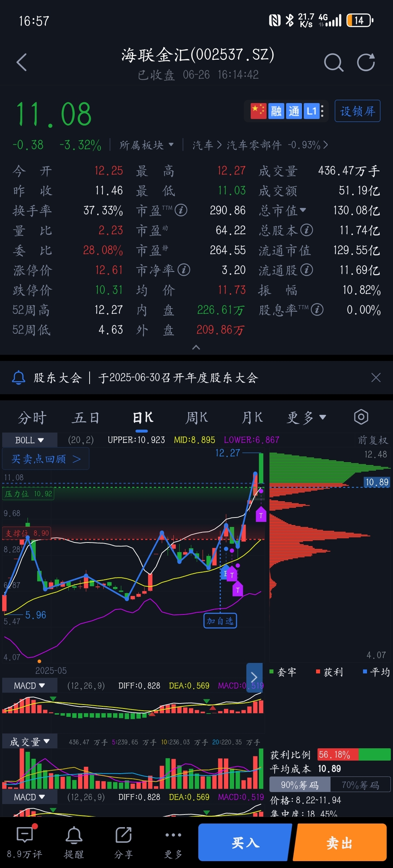
Task: Select 日K tab
Action: tap(143, 417)
